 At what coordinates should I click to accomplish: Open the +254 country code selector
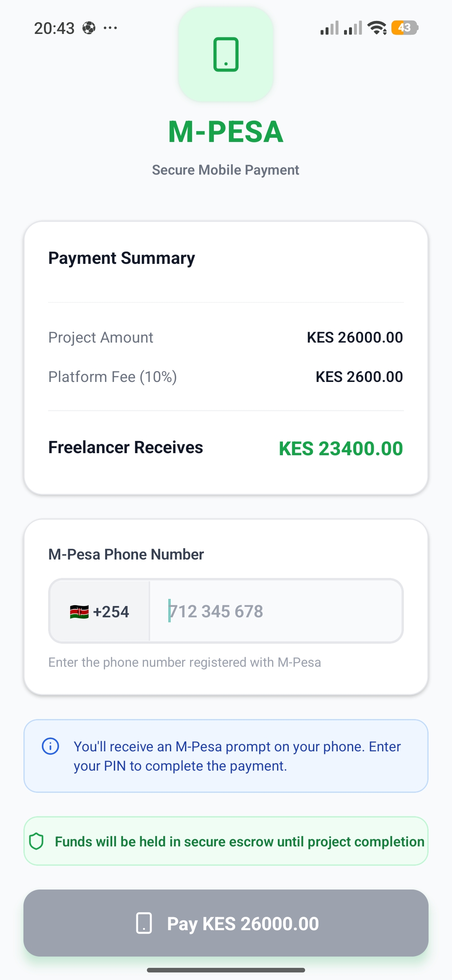(x=99, y=611)
